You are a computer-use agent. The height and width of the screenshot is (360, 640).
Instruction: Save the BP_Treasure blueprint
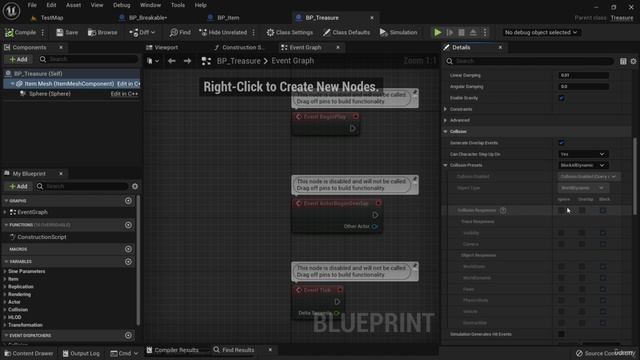click(x=67, y=32)
